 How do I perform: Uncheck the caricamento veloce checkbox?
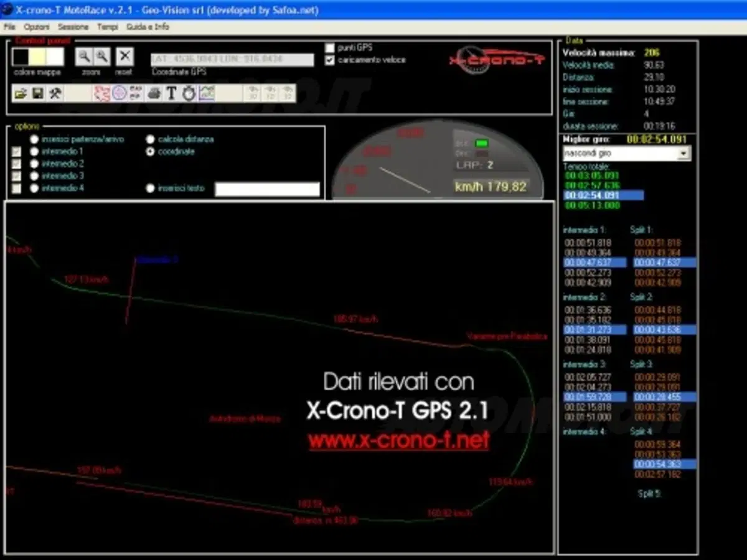(x=330, y=60)
